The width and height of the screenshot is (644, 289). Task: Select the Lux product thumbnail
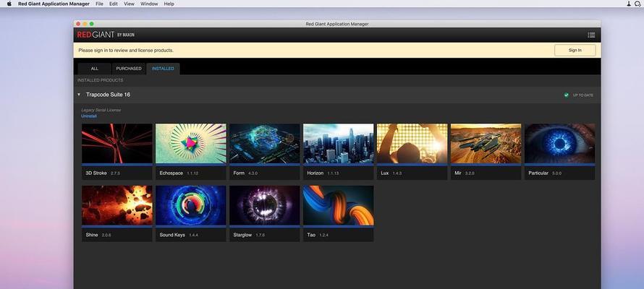pyautogui.click(x=412, y=144)
